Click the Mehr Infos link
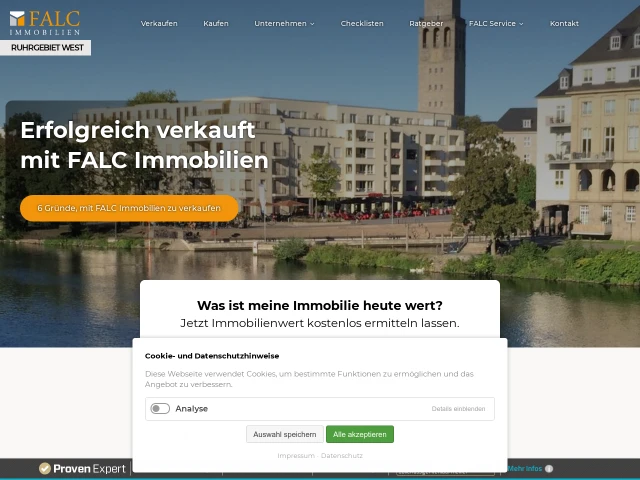640x480 pixels. click(x=524, y=469)
